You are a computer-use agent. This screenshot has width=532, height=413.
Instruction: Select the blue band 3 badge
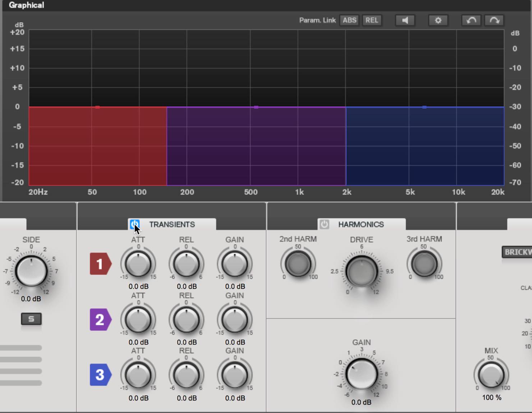(100, 375)
